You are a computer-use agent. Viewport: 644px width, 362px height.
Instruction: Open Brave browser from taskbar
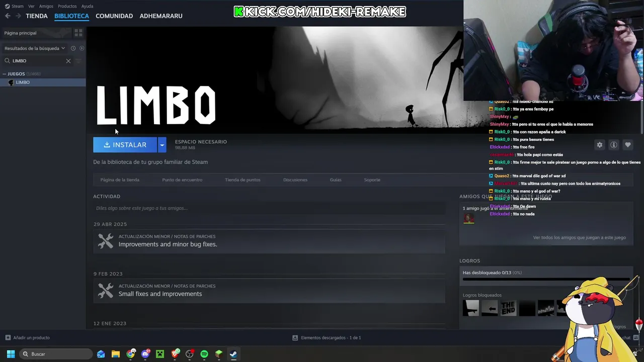point(175,354)
